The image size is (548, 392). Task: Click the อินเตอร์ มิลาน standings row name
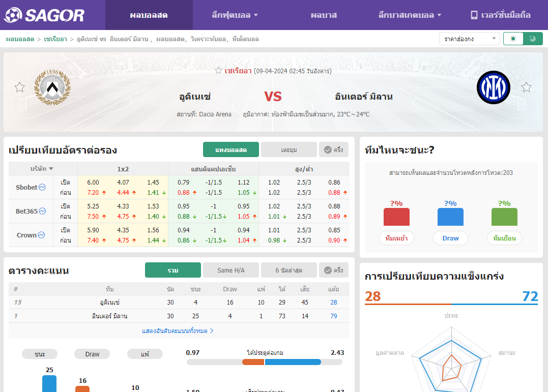[110, 316]
